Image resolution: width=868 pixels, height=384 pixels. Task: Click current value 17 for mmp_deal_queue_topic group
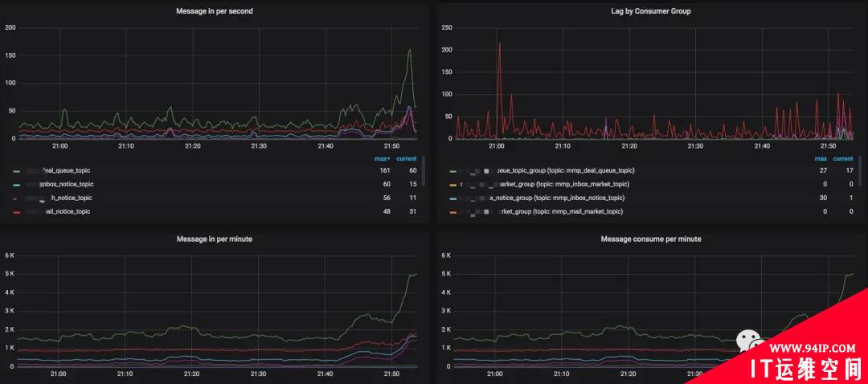point(850,170)
